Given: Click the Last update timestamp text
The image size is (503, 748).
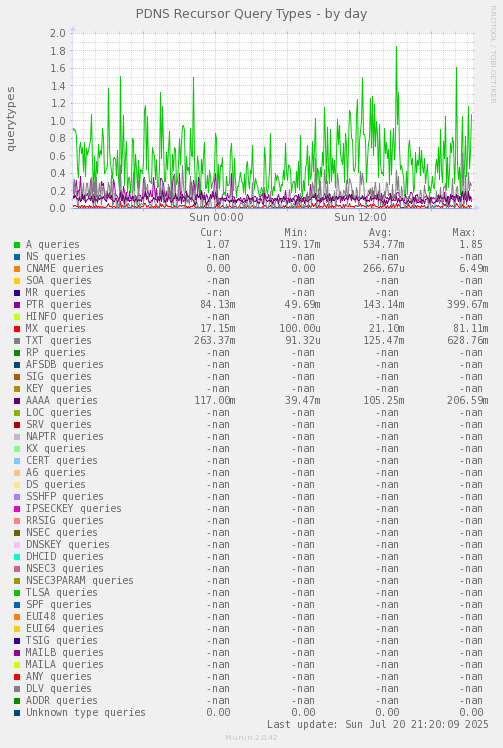Looking at the screenshot, I should coord(377,725).
